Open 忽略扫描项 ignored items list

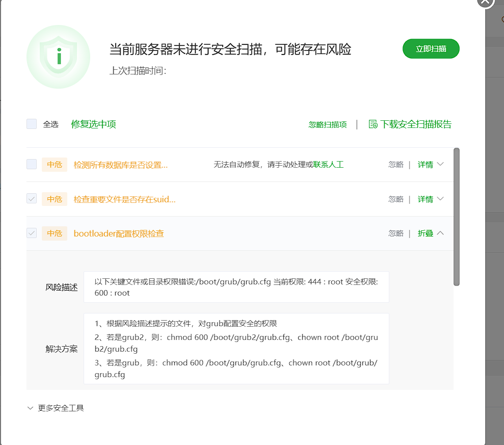[x=328, y=124]
